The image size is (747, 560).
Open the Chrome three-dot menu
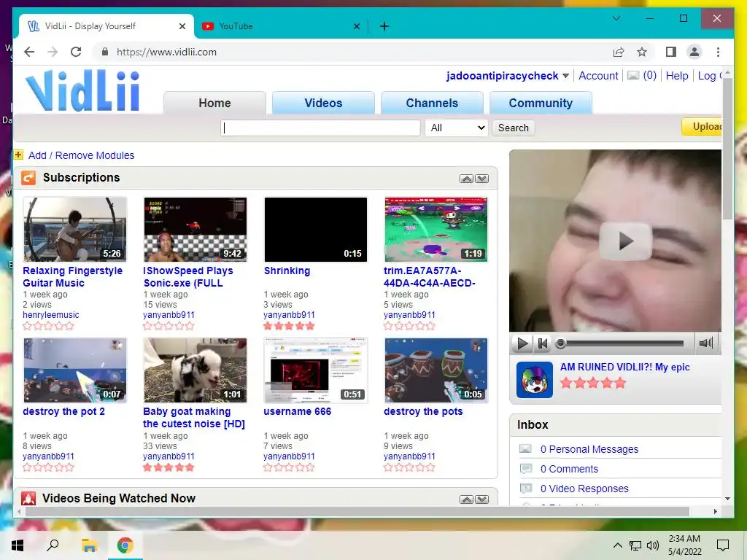pos(718,52)
